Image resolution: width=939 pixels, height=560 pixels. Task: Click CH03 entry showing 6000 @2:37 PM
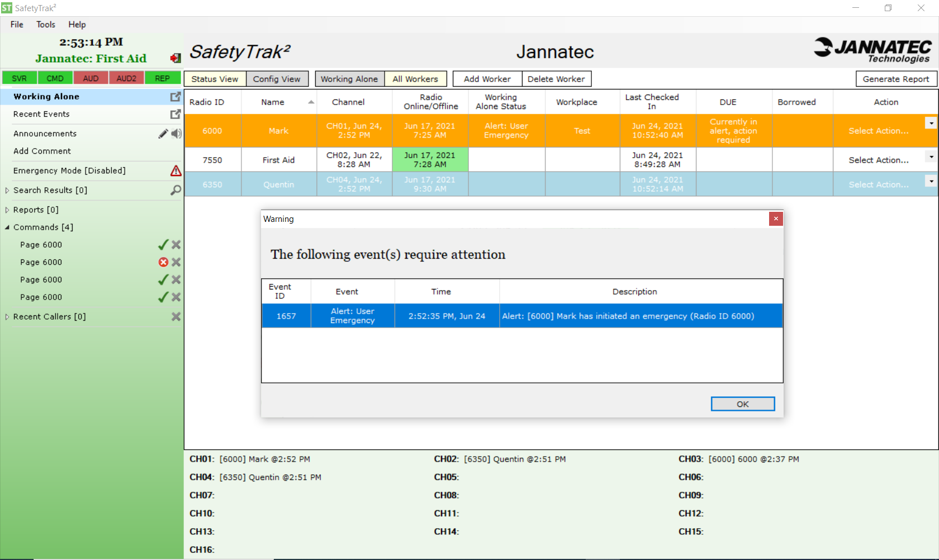pos(739,459)
